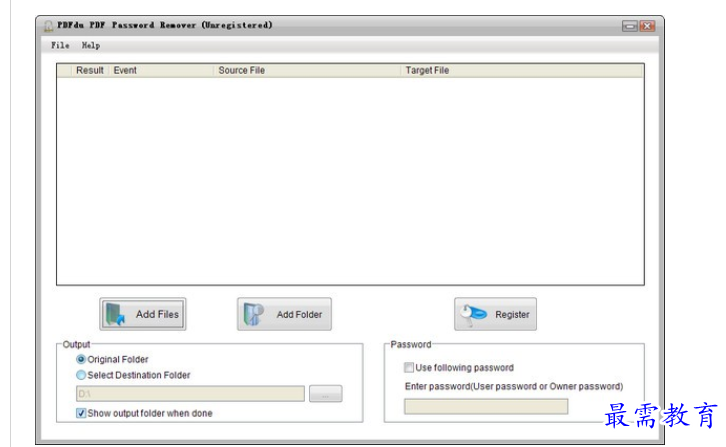Click the Result column header
Viewport: 726px width, 447px height.
coord(90,70)
